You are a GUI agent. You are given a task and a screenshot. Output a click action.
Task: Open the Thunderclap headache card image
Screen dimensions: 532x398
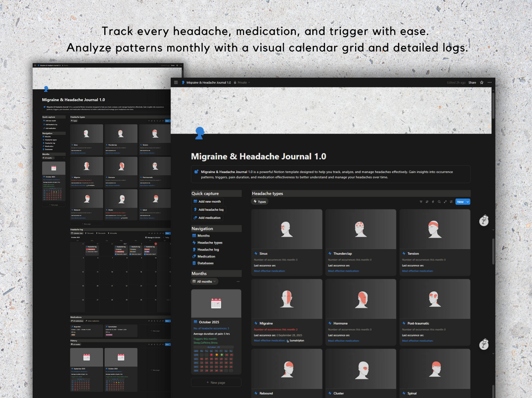click(360, 229)
